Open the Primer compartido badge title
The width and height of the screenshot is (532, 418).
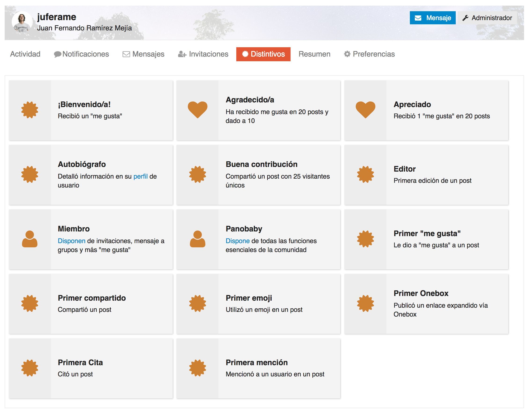point(92,298)
